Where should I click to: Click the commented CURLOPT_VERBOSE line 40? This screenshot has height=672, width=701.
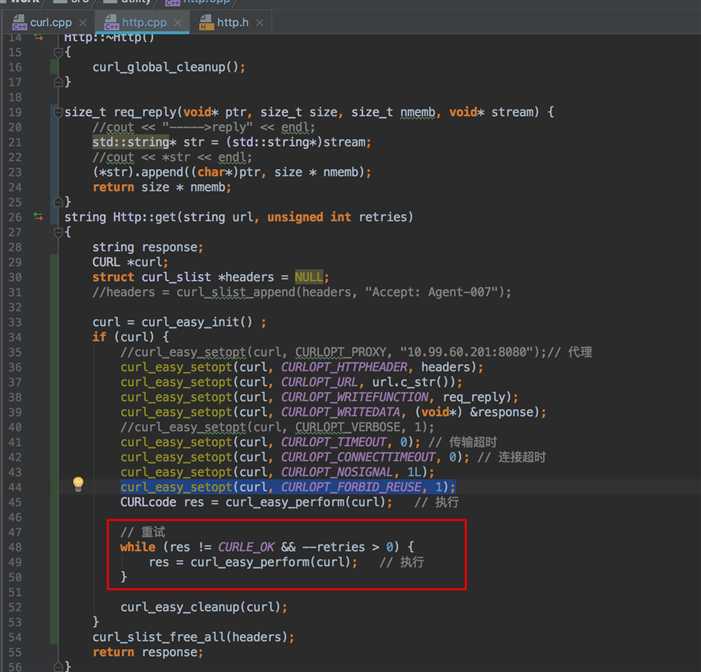(x=277, y=427)
